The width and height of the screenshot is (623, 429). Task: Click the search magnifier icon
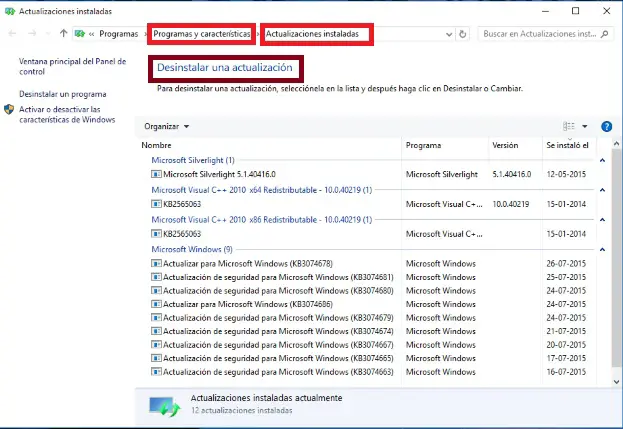tap(605, 34)
